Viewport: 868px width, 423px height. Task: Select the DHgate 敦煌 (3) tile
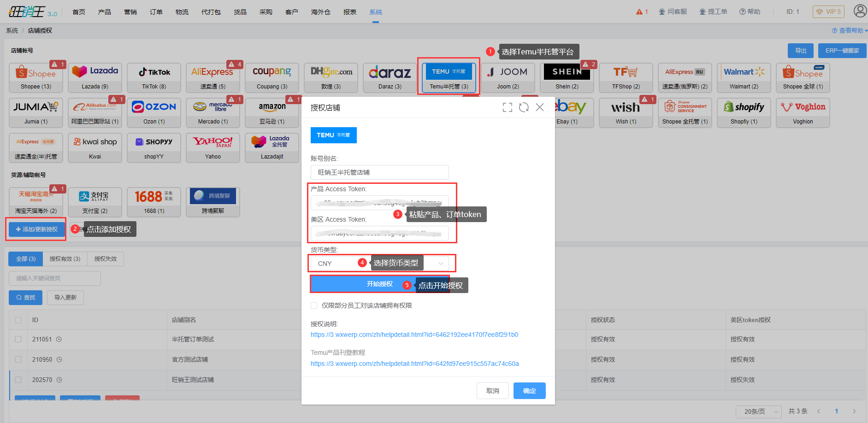click(x=331, y=77)
